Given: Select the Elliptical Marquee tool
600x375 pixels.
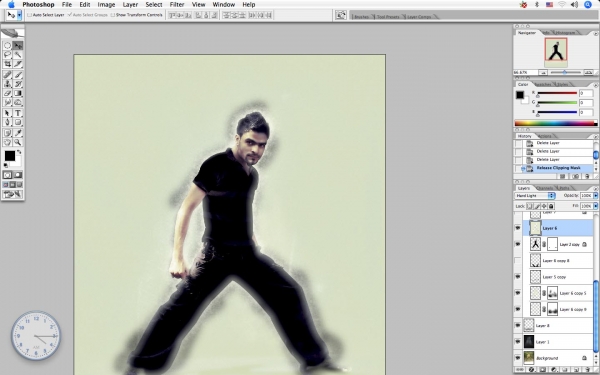Looking at the screenshot, I should point(7,46).
